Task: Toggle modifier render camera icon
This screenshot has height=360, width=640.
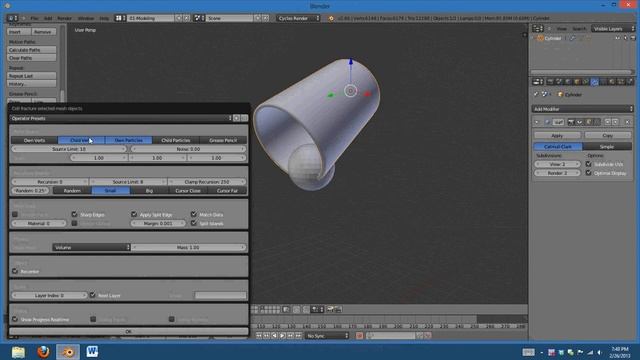Action: click(571, 122)
